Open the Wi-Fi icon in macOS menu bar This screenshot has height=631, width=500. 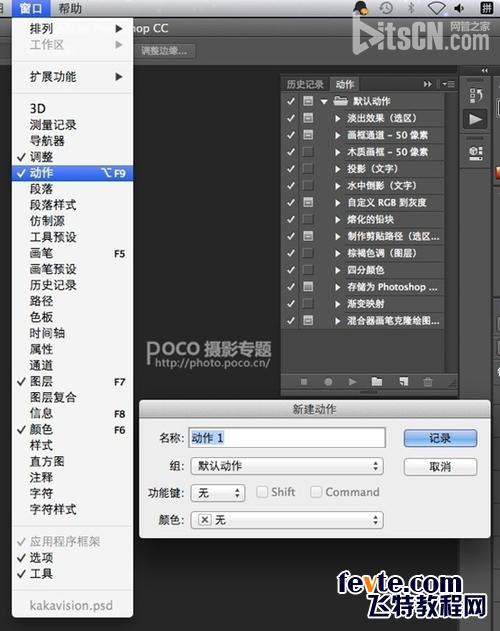436,8
